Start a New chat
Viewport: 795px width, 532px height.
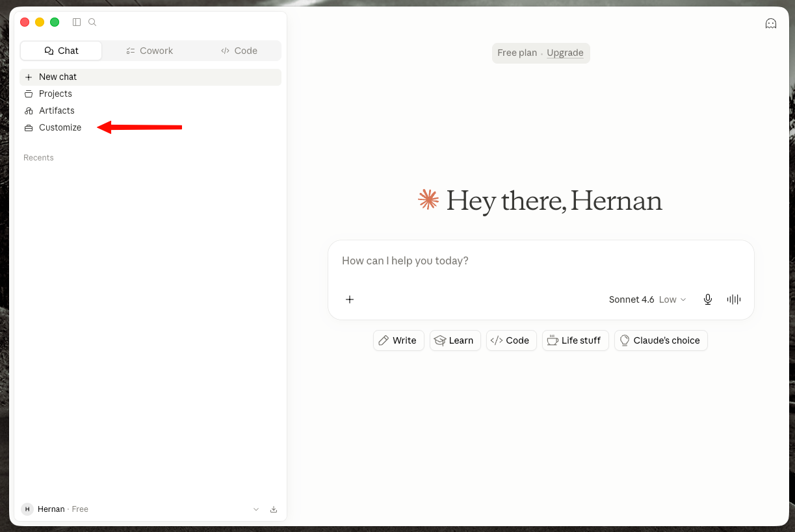coord(150,77)
